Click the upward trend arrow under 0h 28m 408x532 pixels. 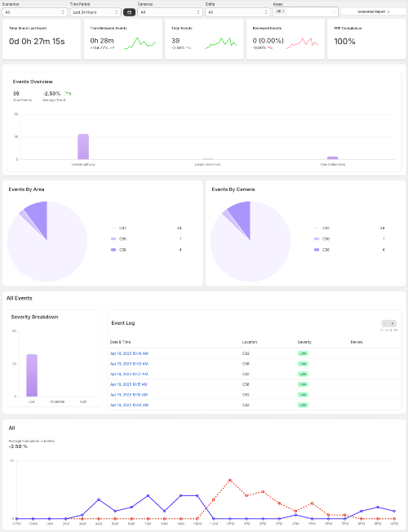[112, 48]
